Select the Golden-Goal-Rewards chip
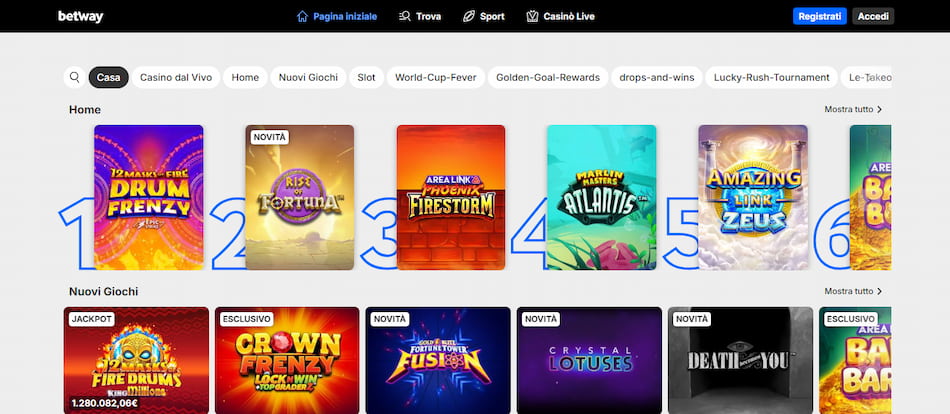The width and height of the screenshot is (950, 414). 548,78
